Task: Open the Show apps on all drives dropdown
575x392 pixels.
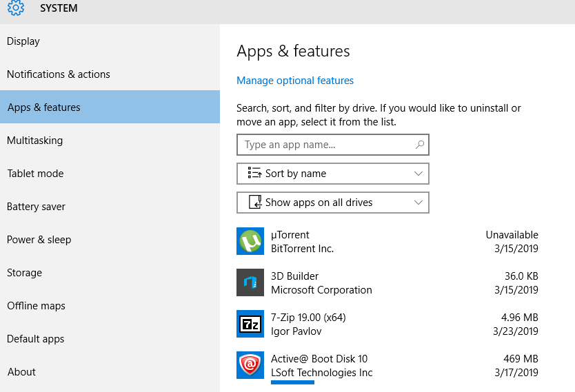Action: pyautogui.click(x=333, y=203)
